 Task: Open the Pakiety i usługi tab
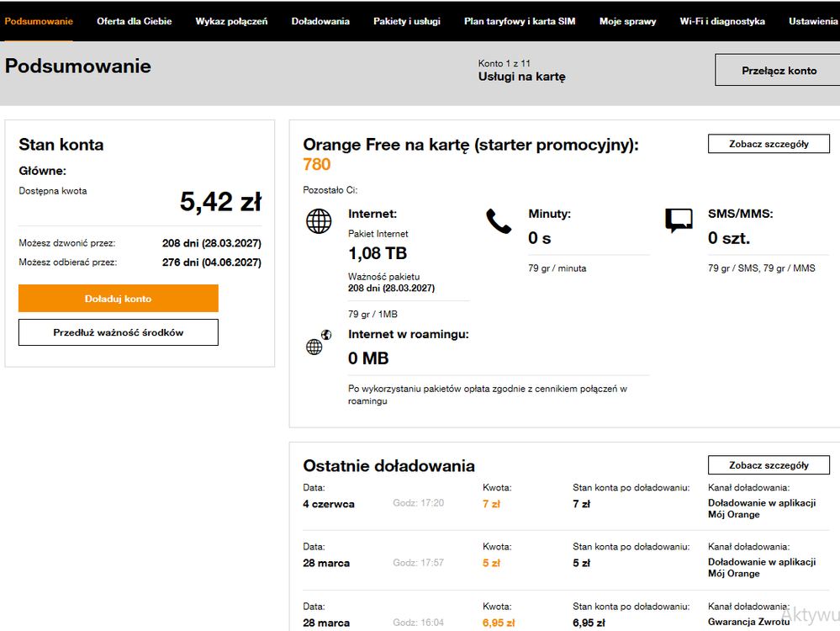(407, 21)
